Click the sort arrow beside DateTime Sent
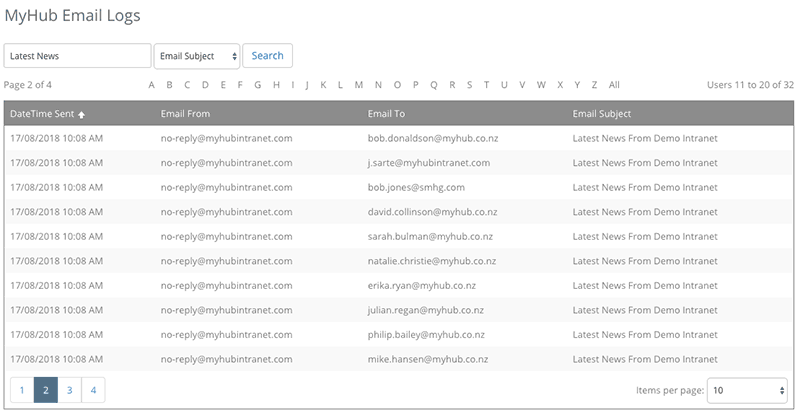The width and height of the screenshot is (800, 413). (81, 114)
